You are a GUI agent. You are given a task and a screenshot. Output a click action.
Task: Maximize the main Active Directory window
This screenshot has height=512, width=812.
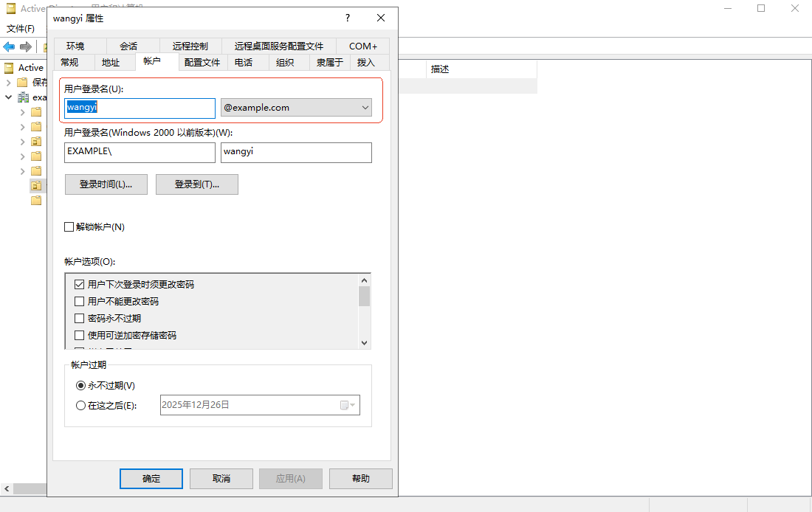[x=761, y=8]
